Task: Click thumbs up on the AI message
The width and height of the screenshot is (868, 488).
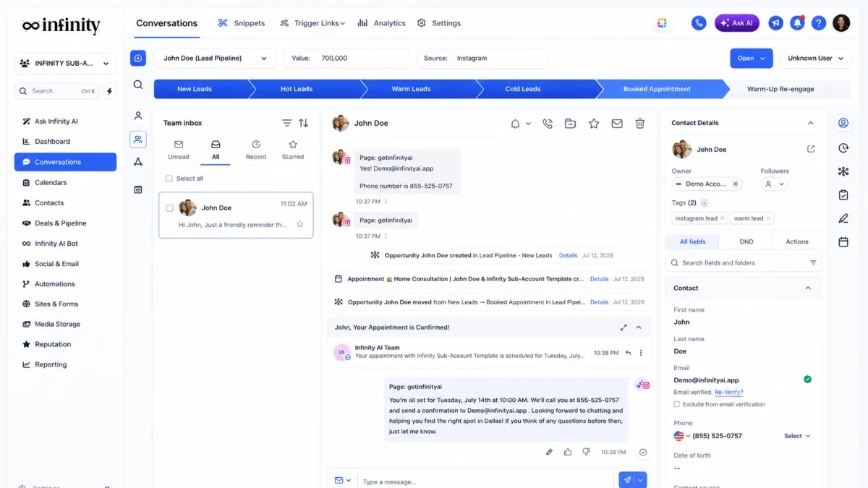Action: point(568,452)
